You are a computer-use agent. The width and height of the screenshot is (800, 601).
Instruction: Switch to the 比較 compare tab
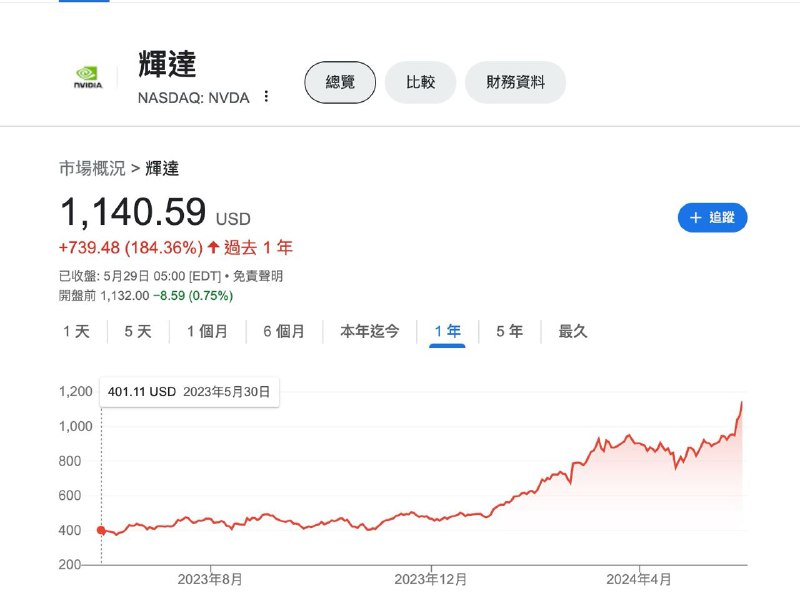click(x=420, y=82)
